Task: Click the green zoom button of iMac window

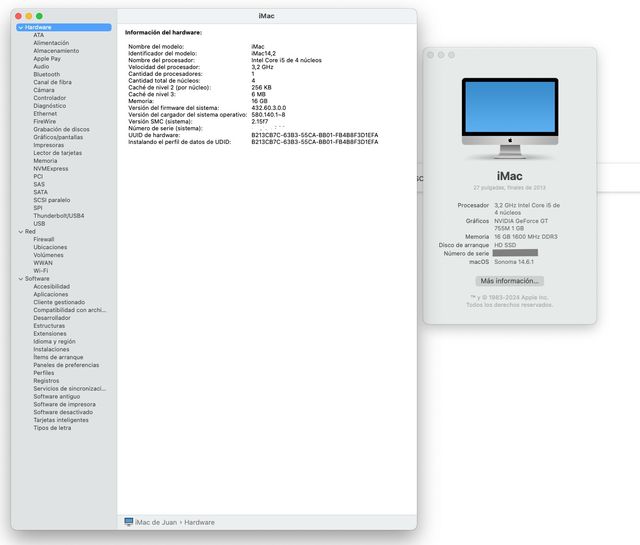Action: pyautogui.click(x=39, y=16)
